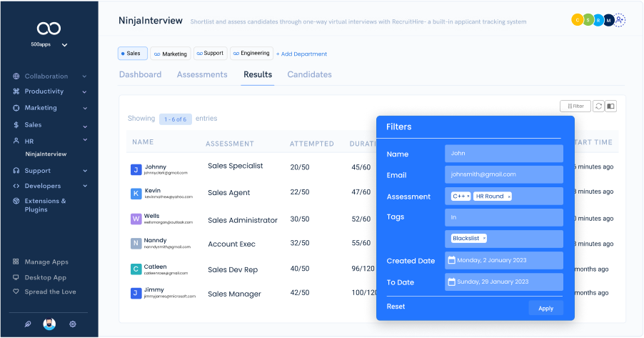Click the Add Department link
Screen dimensions: 644x338
[x=301, y=54]
